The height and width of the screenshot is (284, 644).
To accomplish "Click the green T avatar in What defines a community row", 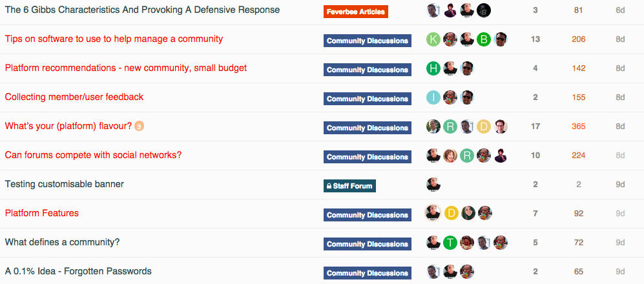I will [450, 243].
